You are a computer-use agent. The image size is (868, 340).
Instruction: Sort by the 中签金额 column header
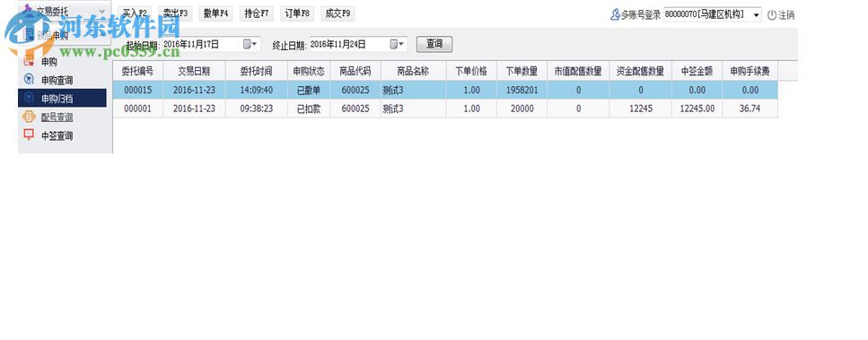[697, 71]
